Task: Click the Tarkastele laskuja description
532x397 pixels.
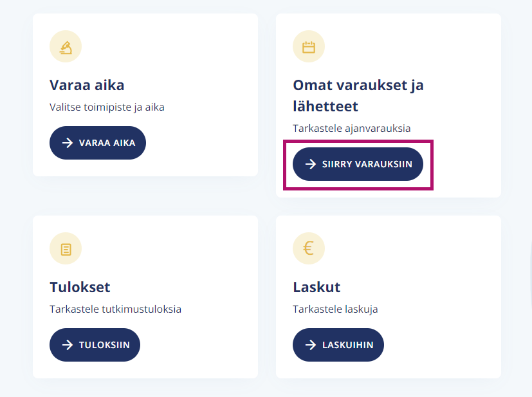Action: pos(335,309)
